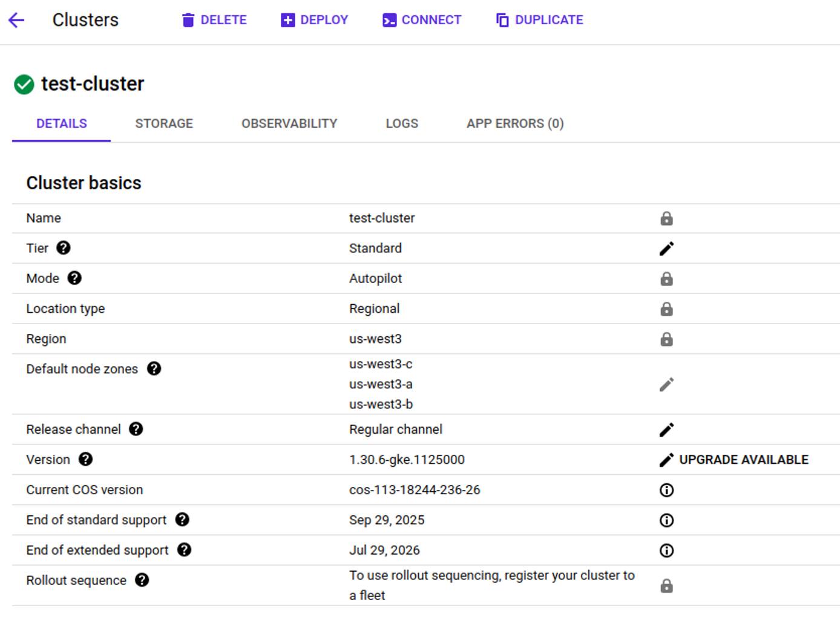Open the Observability tab
840x623 pixels.
click(289, 123)
